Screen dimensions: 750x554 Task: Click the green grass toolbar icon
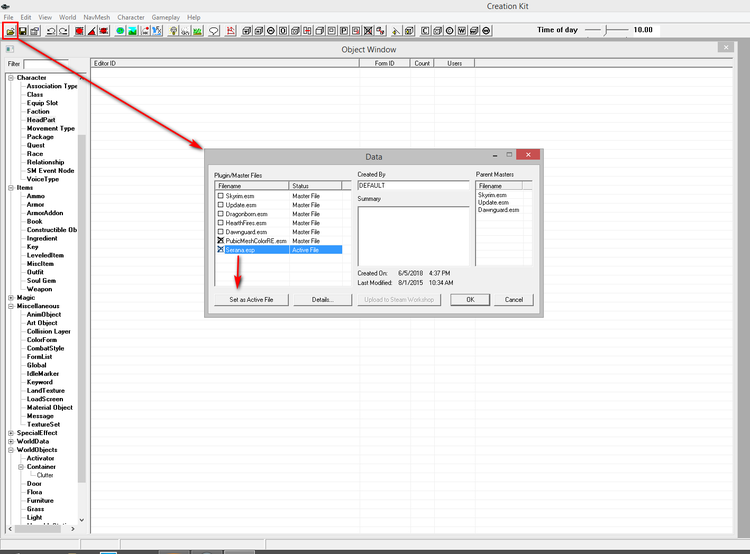pos(198,31)
